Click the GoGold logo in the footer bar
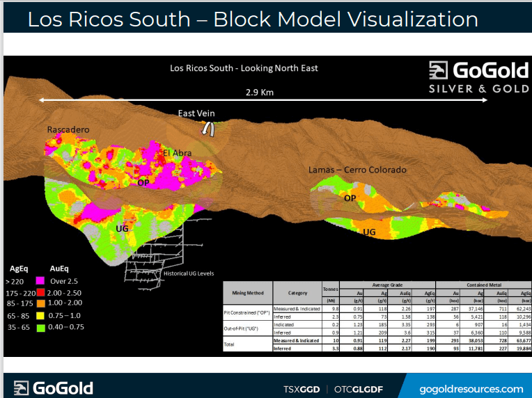532x398 pixels. click(x=53, y=388)
